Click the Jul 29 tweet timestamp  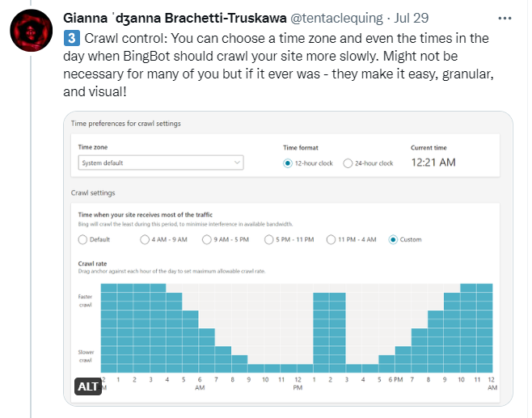pos(412,18)
